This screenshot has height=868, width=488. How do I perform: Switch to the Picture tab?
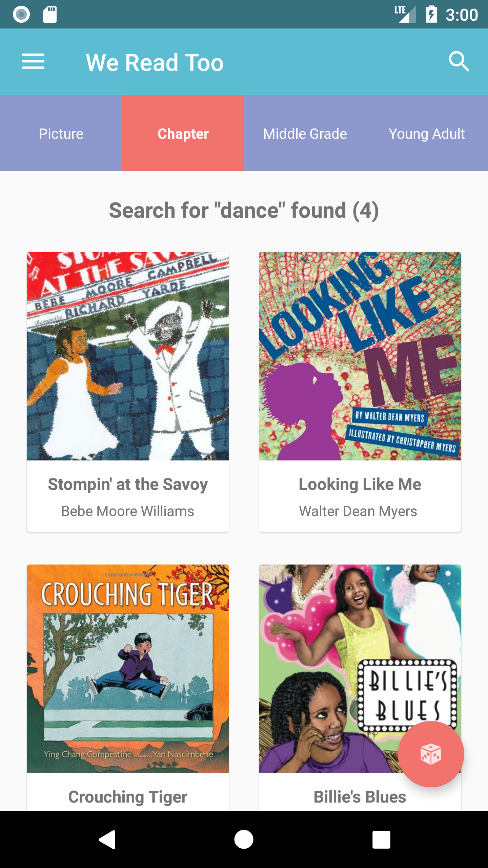(61, 133)
